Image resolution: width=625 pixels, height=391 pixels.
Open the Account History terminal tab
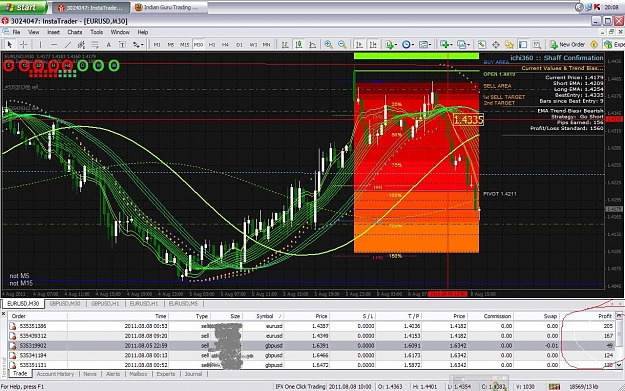pos(55,374)
